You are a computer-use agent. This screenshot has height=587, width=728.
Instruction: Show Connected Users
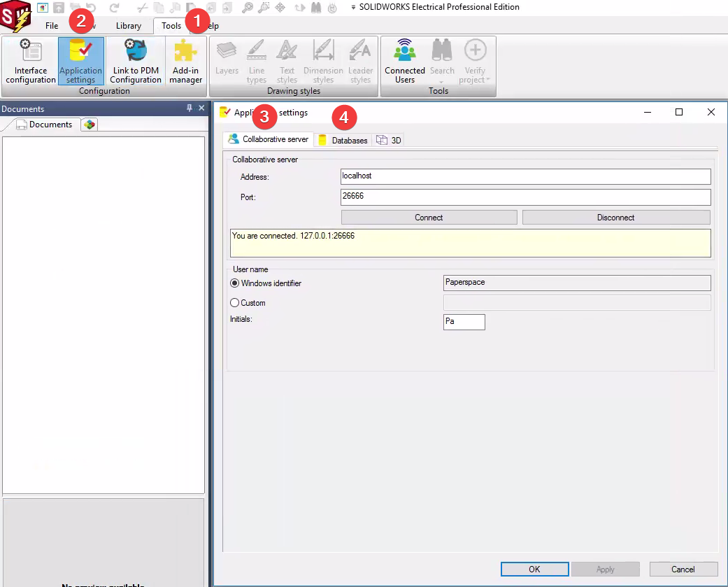(404, 62)
